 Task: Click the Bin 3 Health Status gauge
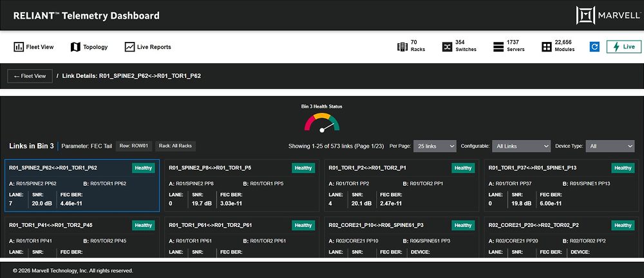coord(321,122)
